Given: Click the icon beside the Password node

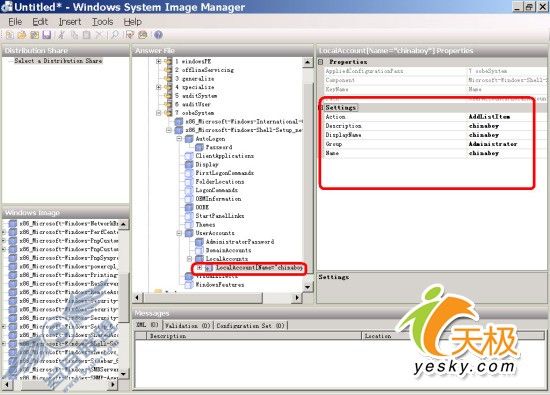Looking at the screenshot, I should (199, 147).
